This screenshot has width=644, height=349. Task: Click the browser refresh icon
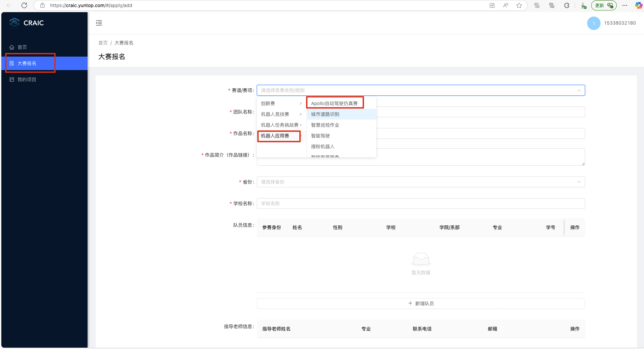(x=24, y=5)
